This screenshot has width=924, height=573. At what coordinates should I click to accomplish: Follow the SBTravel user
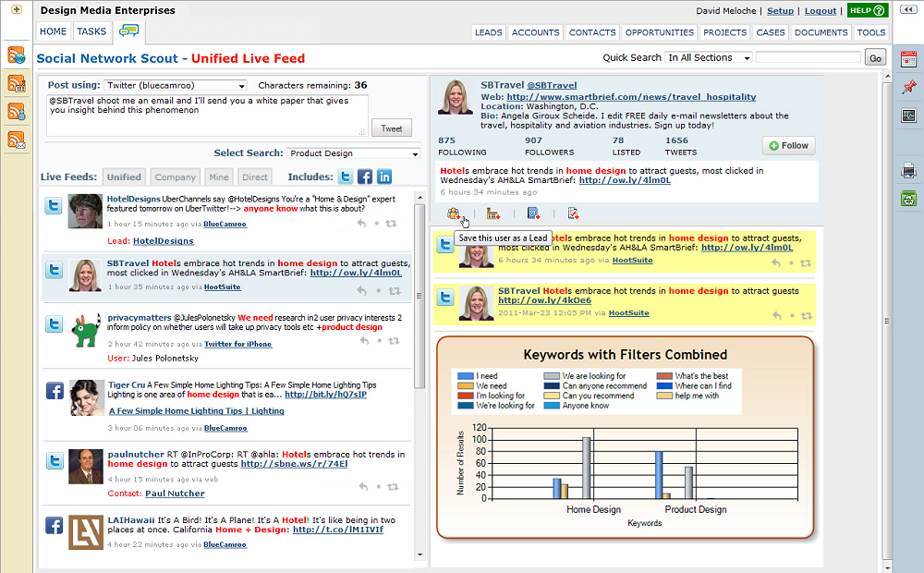pos(788,146)
